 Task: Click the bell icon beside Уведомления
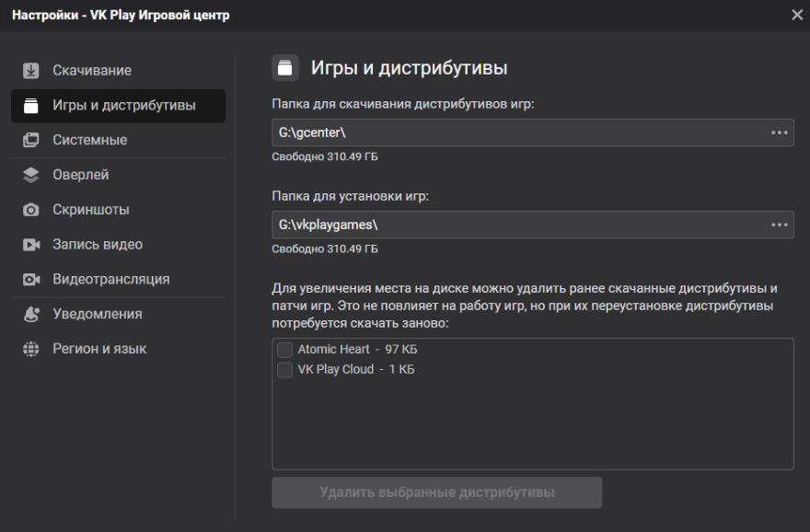click(x=31, y=314)
